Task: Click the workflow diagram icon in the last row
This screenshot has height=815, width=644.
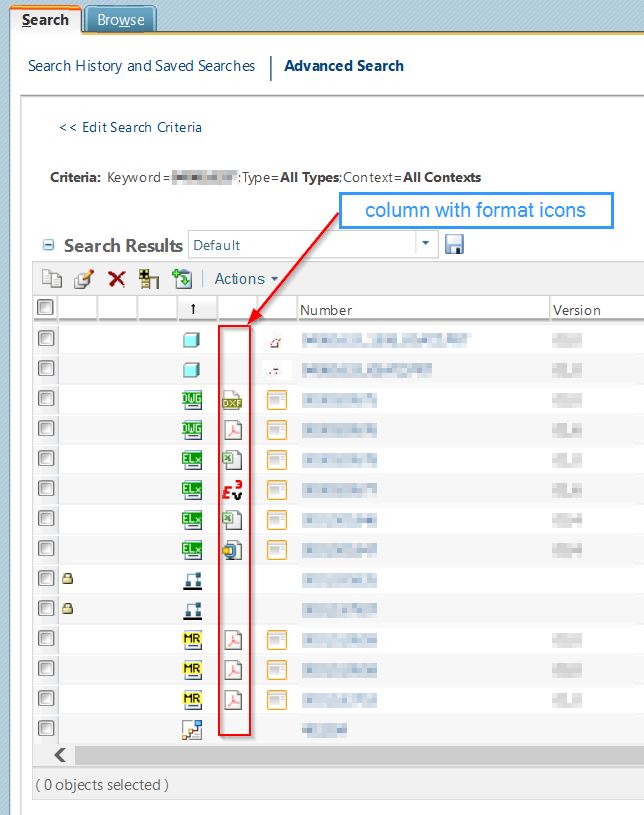Action: point(192,730)
